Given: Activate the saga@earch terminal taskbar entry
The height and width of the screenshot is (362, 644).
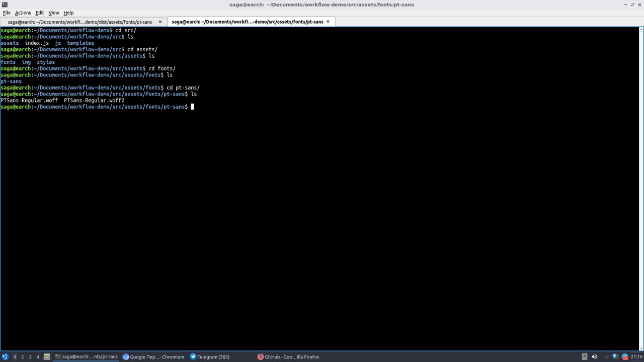Looking at the screenshot, I should click(x=86, y=357).
